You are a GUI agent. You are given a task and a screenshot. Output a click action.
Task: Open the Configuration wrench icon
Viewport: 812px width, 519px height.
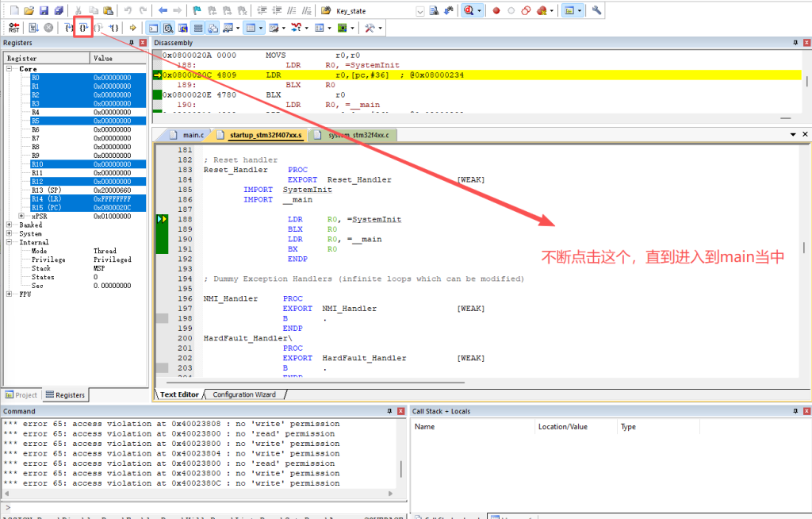point(596,10)
